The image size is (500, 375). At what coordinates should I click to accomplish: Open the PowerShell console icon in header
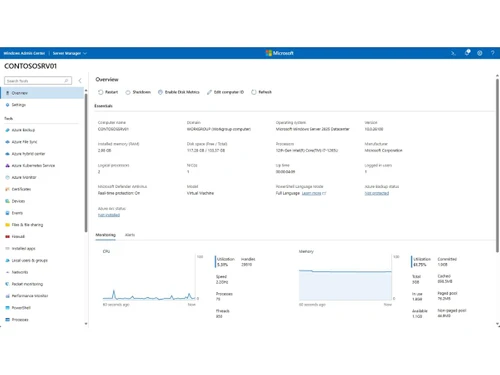453,53
